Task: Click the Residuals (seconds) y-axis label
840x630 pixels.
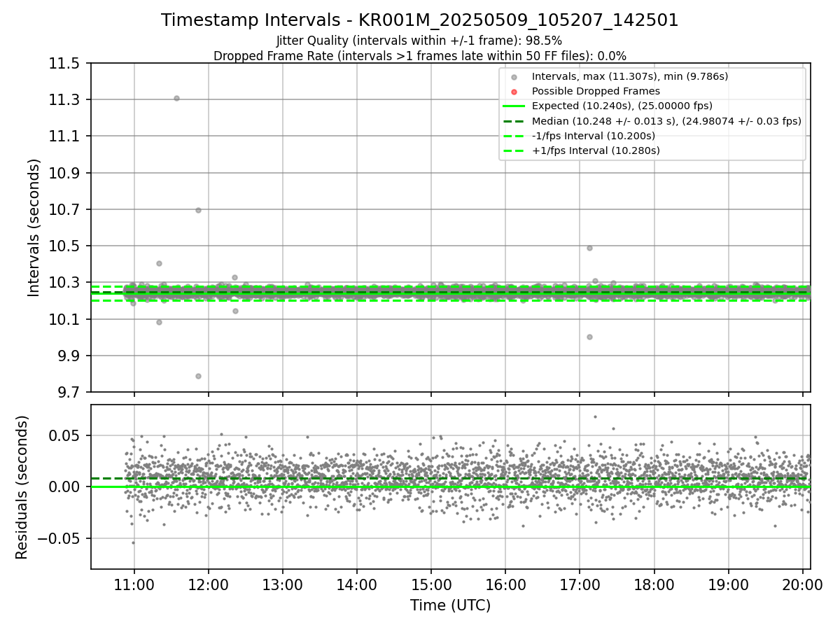Action: coord(22,487)
